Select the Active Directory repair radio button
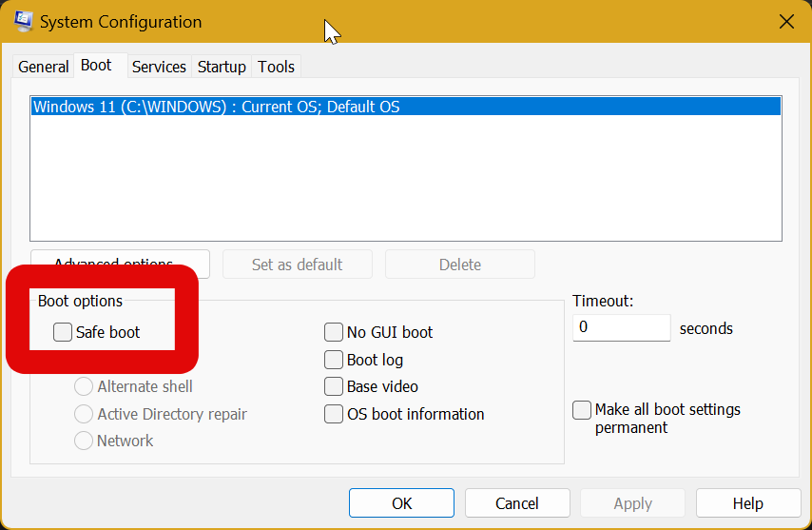The image size is (812, 530). tap(84, 414)
